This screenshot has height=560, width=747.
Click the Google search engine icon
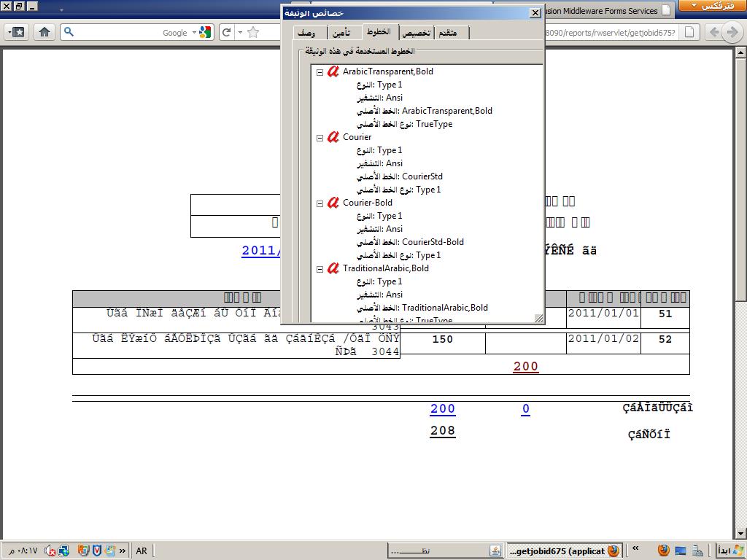click(204, 32)
